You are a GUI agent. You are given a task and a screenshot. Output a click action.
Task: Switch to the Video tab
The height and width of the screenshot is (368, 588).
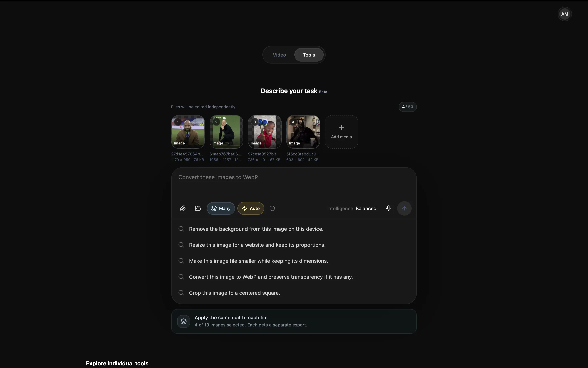click(279, 55)
